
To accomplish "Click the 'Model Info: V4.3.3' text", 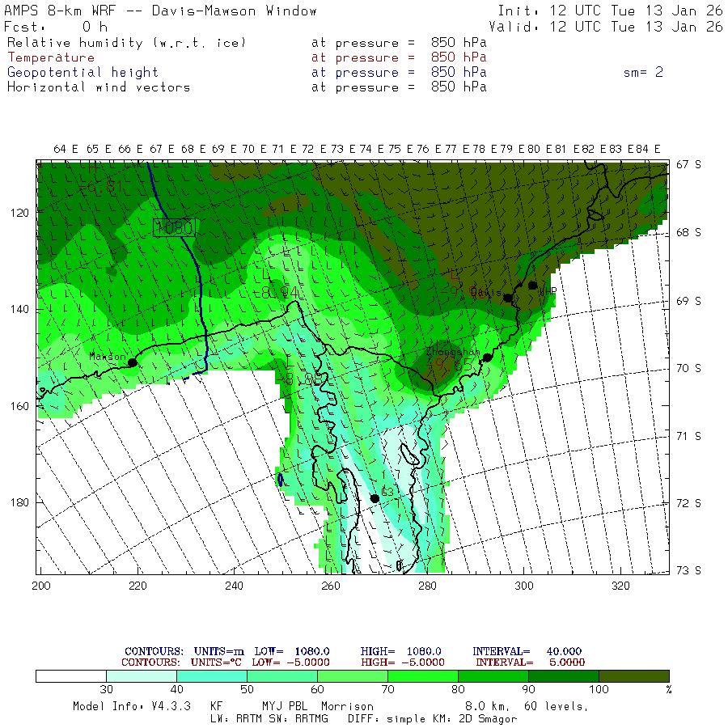I will click(131, 707).
